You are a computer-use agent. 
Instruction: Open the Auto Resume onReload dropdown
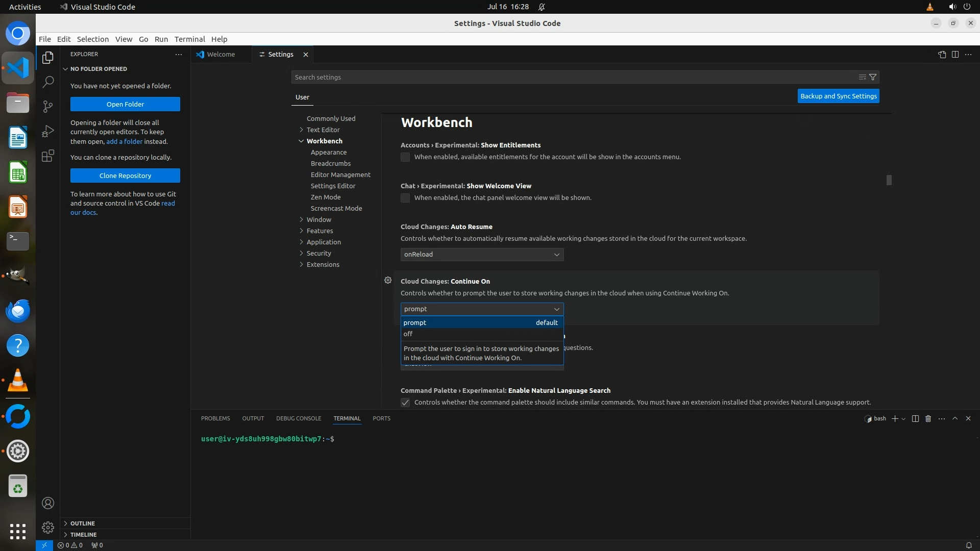482,254
